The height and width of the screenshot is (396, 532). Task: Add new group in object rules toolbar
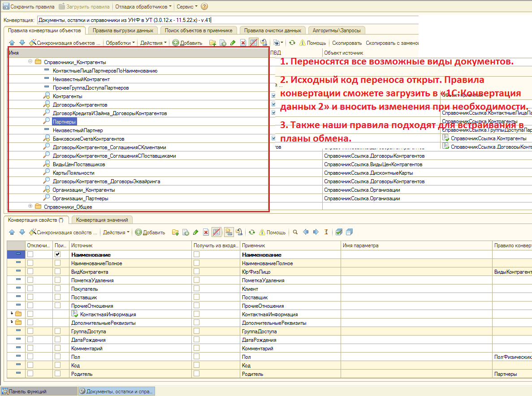(213, 43)
